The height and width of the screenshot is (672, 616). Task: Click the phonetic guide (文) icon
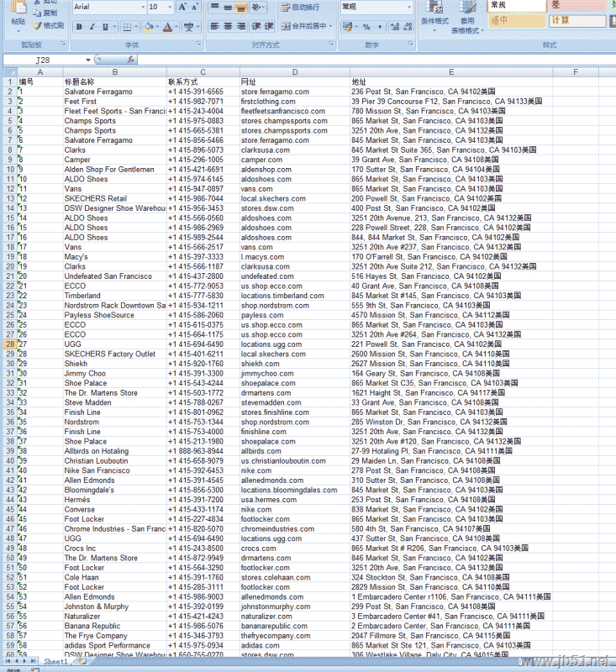(x=188, y=27)
